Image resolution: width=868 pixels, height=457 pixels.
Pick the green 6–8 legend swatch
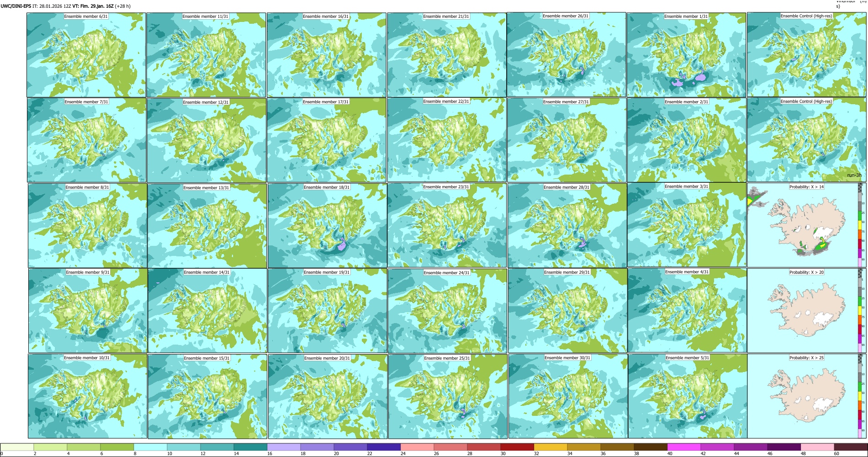117,447
